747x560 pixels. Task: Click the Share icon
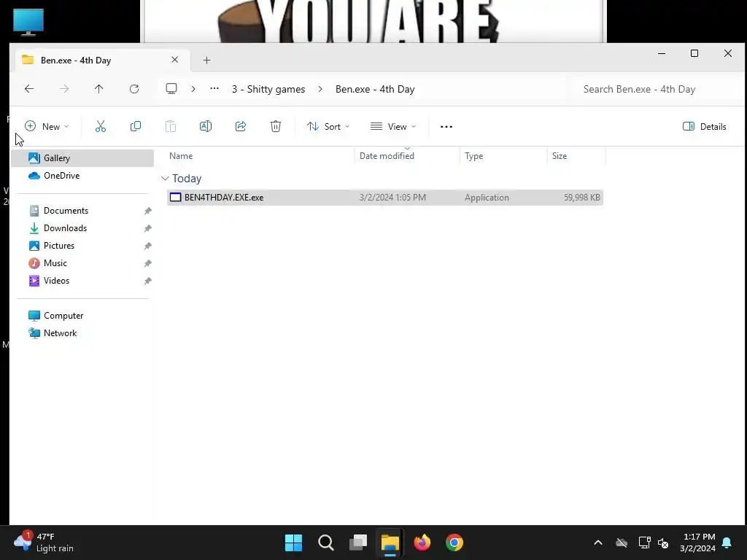(x=241, y=126)
